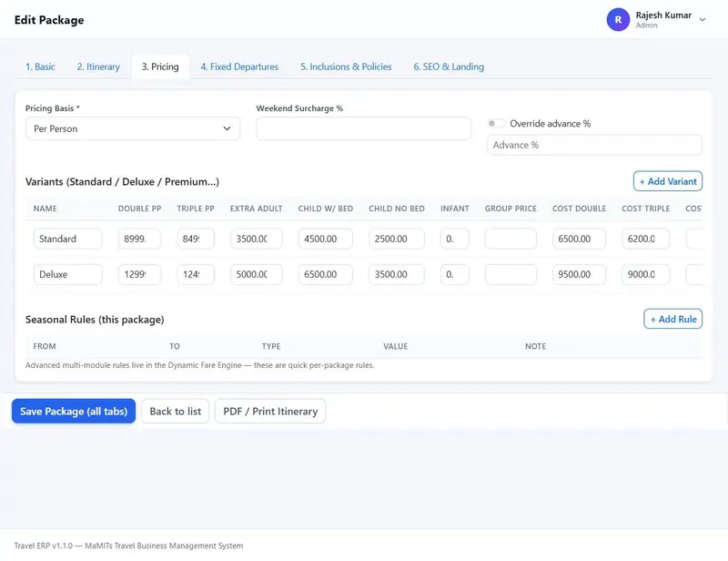
Task: Click the VALUE column header in Seasonal Rules
Action: (396, 346)
